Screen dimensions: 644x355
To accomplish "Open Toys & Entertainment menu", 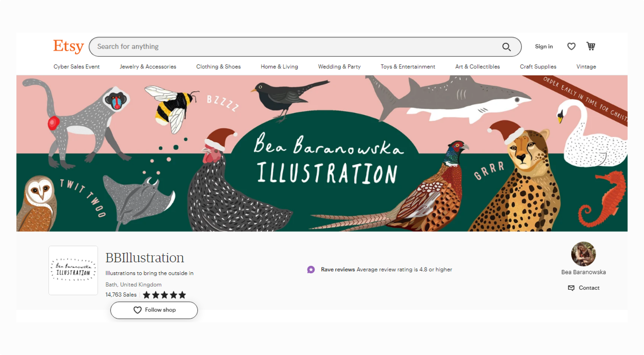I will point(408,67).
